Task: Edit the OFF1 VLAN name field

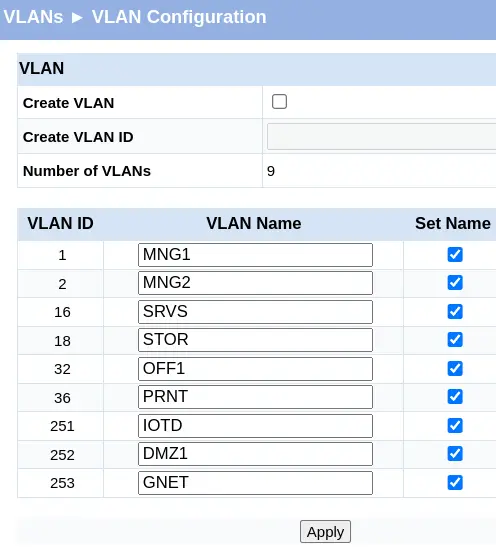Action: coord(256,369)
